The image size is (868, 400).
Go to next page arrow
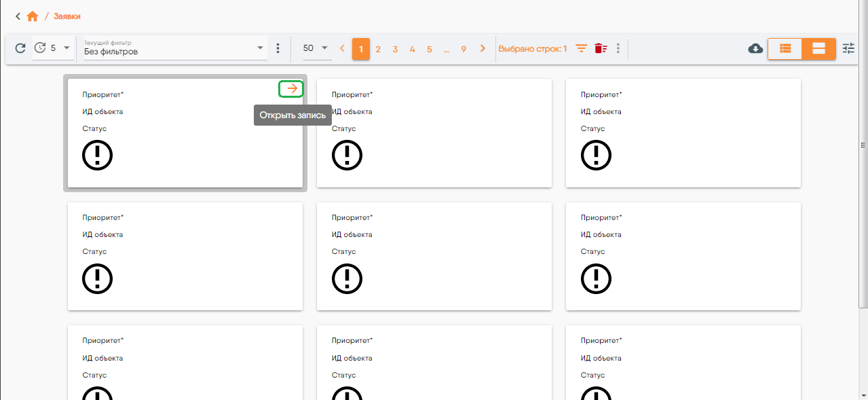(483, 48)
